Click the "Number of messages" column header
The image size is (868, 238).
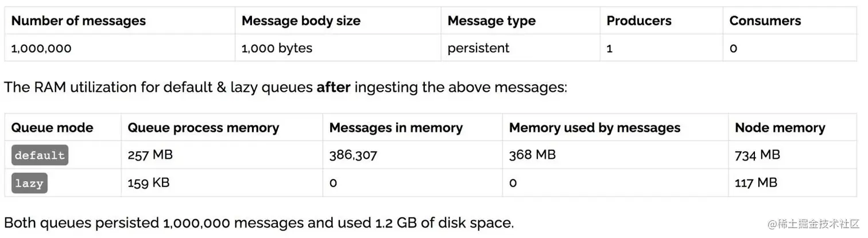79,21
